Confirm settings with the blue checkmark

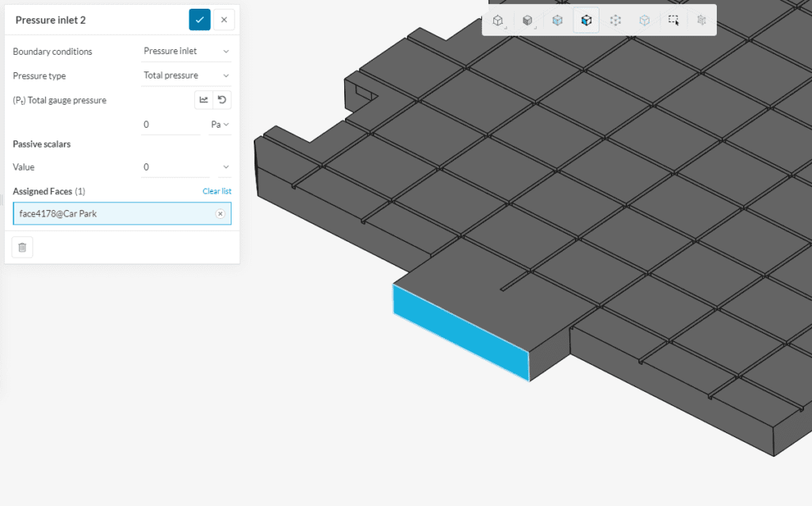tap(199, 19)
